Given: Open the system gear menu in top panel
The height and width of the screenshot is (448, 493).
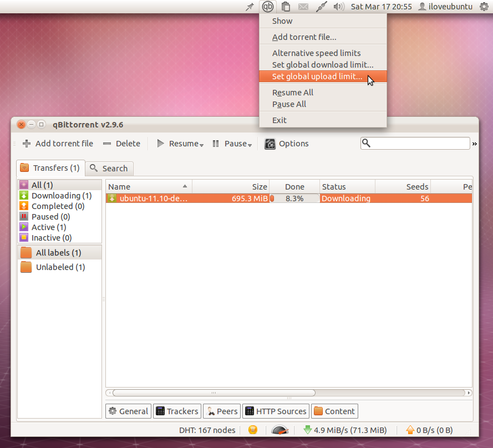Looking at the screenshot, I should (x=484, y=7).
